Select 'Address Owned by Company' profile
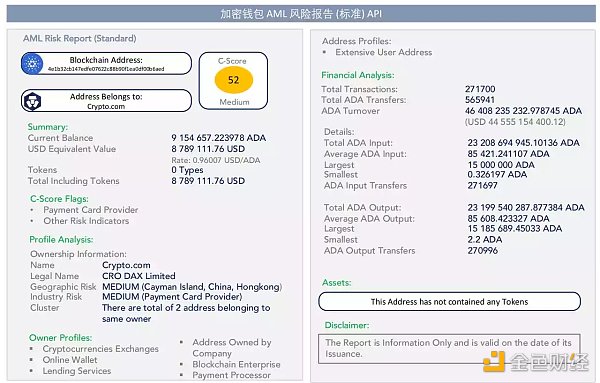The width and height of the screenshot is (600, 383). pyautogui.click(x=232, y=348)
